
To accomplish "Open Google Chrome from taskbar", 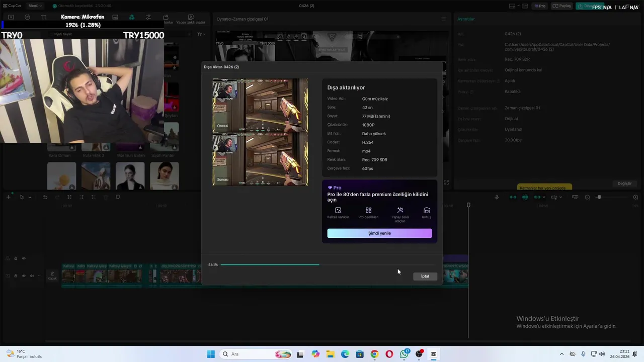I will [x=374, y=354].
